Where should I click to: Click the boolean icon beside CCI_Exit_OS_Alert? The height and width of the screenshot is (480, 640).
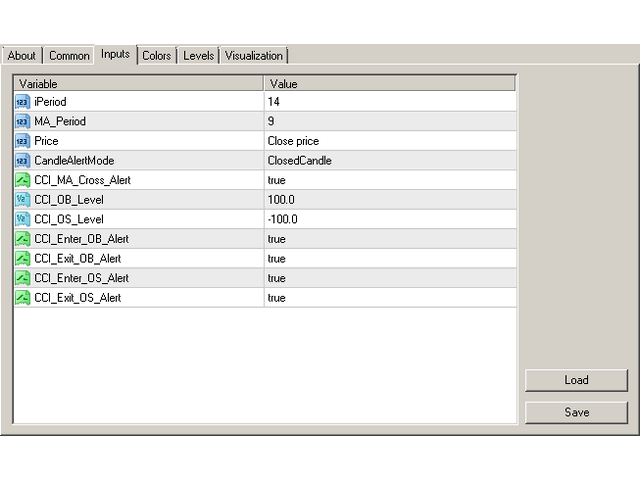tap(22, 298)
